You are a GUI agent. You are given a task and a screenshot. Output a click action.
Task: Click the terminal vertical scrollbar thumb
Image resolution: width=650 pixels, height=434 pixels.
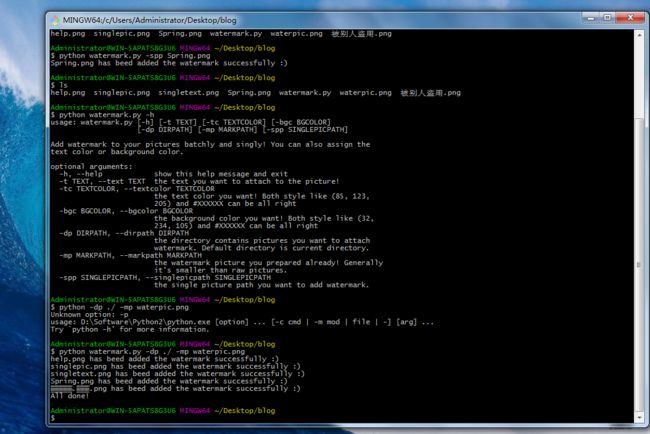point(639,265)
